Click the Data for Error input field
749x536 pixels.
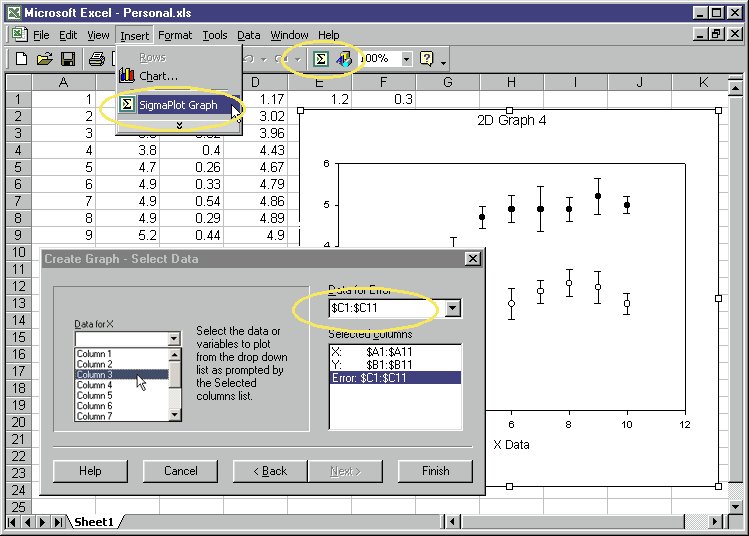[x=387, y=308]
